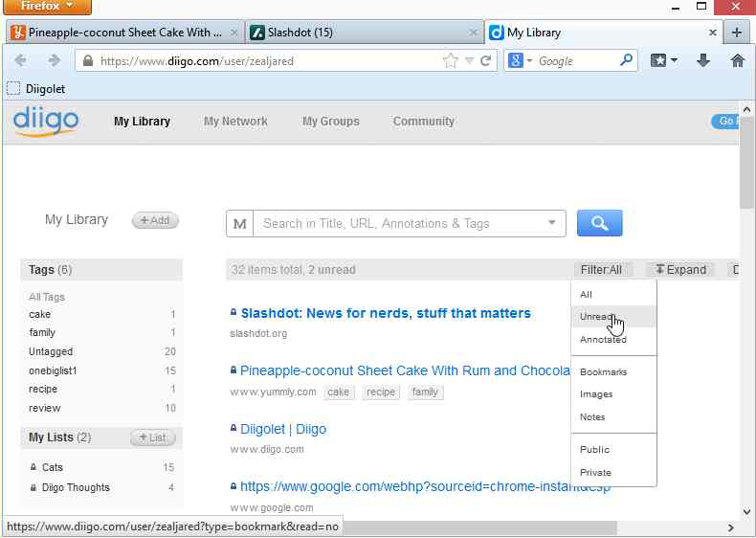Select Unread in the filter menu
The height and width of the screenshot is (538, 756).
613,317
